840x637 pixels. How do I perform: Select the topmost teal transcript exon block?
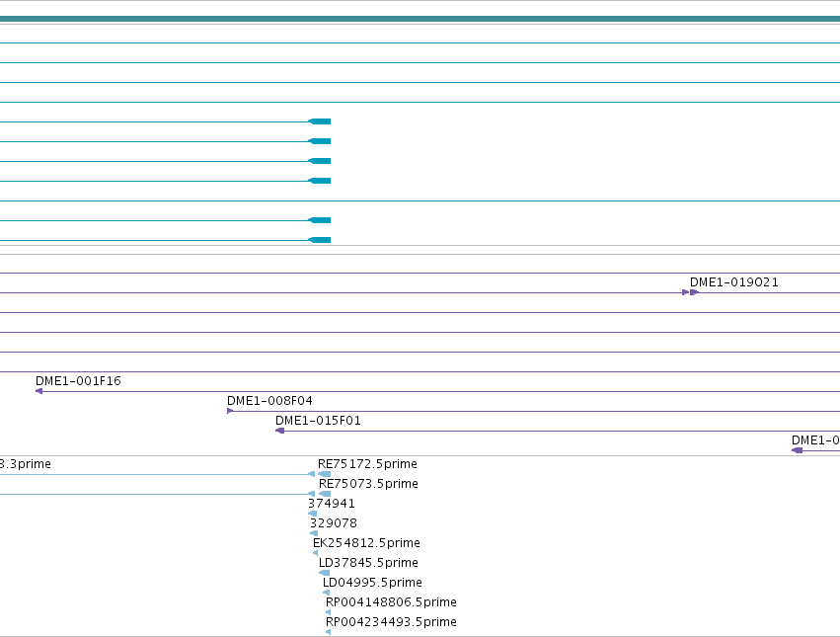[320, 121]
